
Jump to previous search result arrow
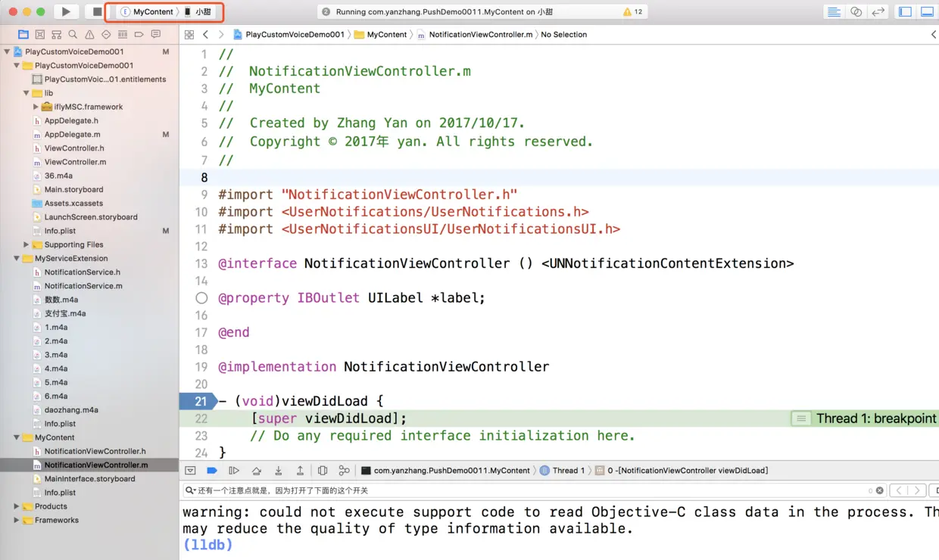click(x=899, y=490)
